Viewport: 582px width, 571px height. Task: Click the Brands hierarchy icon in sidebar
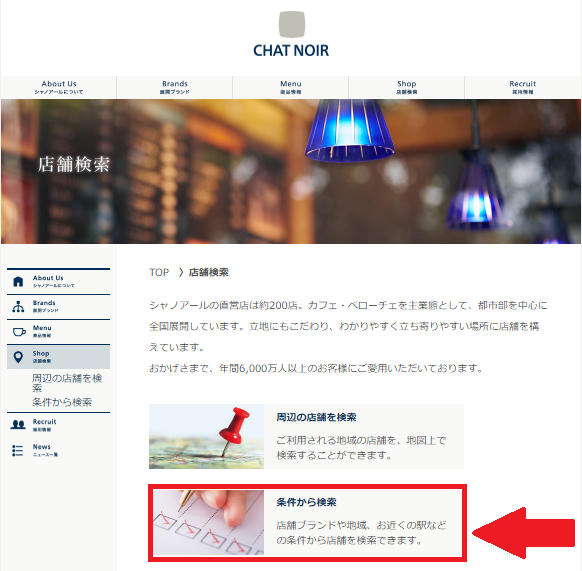pyautogui.click(x=18, y=306)
